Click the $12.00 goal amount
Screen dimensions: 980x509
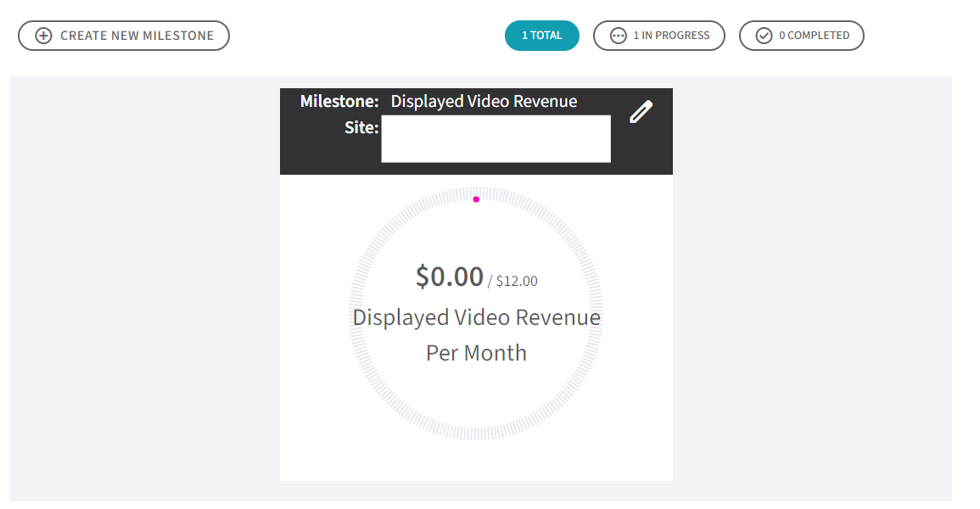[516, 281]
